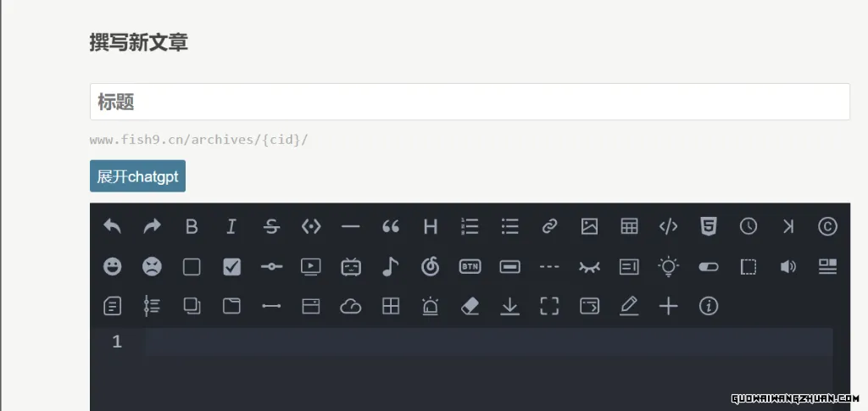Screen dimensions: 868x411
Task: Toggle fullscreen editor mode icon
Action: pos(549,306)
